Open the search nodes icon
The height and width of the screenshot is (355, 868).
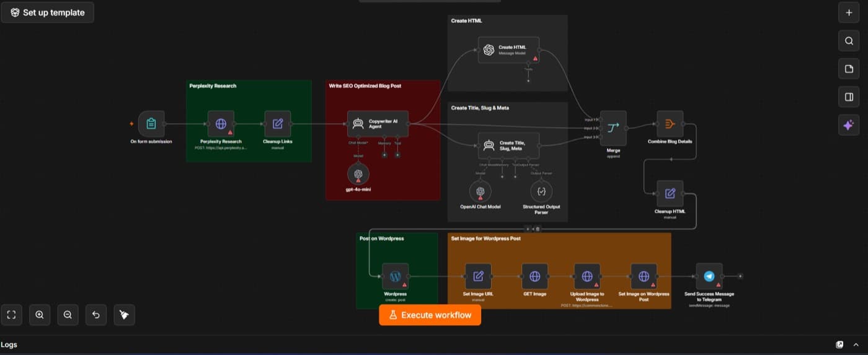849,41
